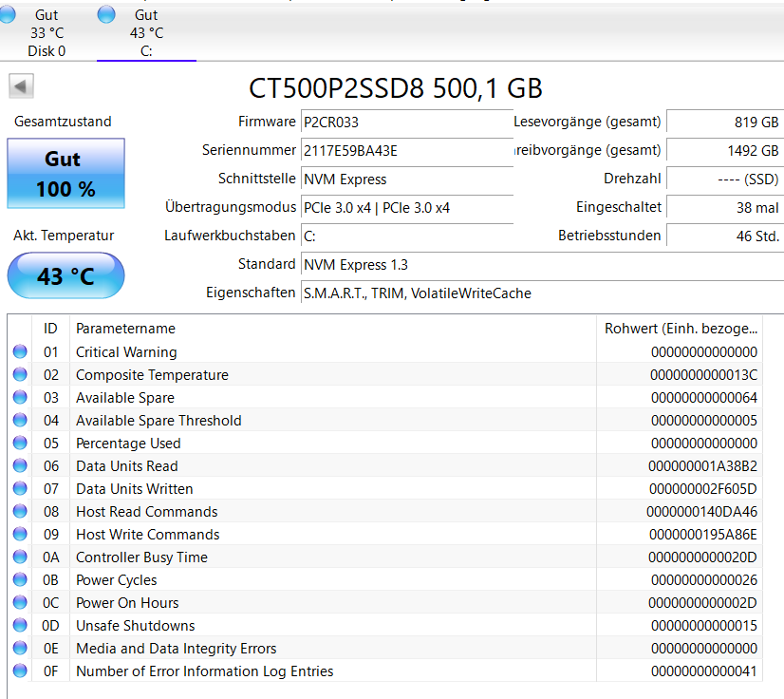Click status orb of Available Spare Threshold row
This screenshot has height=699, width=784.
click(x=20, y=420)
